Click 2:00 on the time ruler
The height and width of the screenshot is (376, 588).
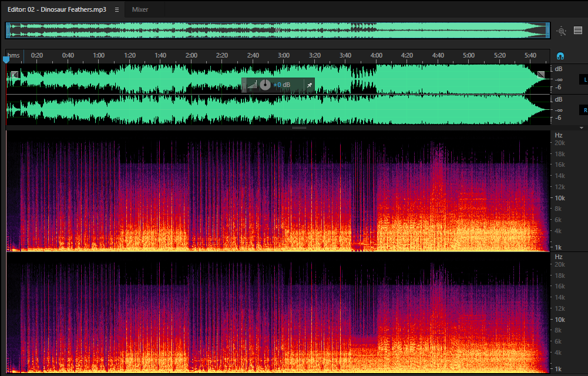pos(191,55)
